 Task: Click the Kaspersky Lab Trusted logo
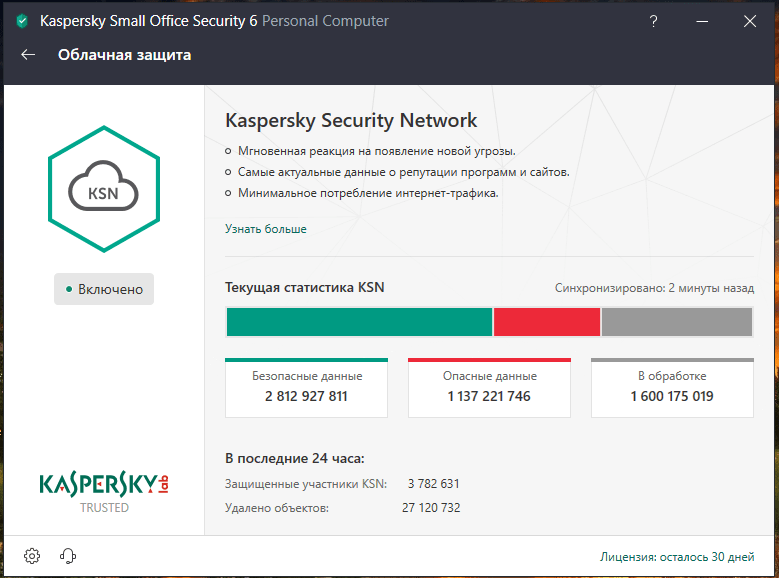point(104,493)
